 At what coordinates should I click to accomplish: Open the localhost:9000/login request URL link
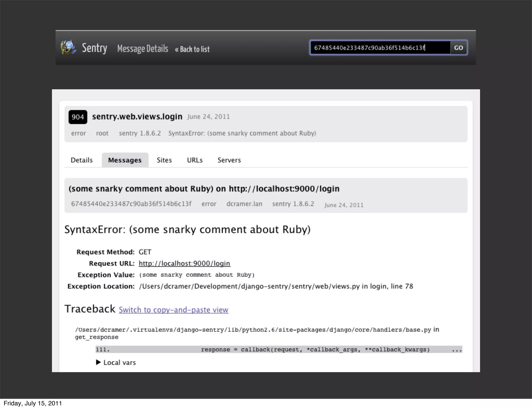(184, 263)
